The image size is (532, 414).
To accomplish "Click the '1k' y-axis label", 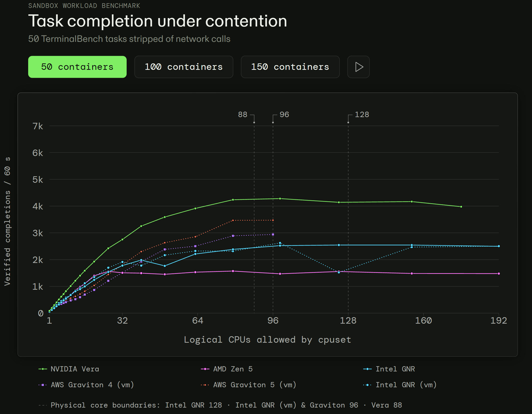I will [38, 287].
